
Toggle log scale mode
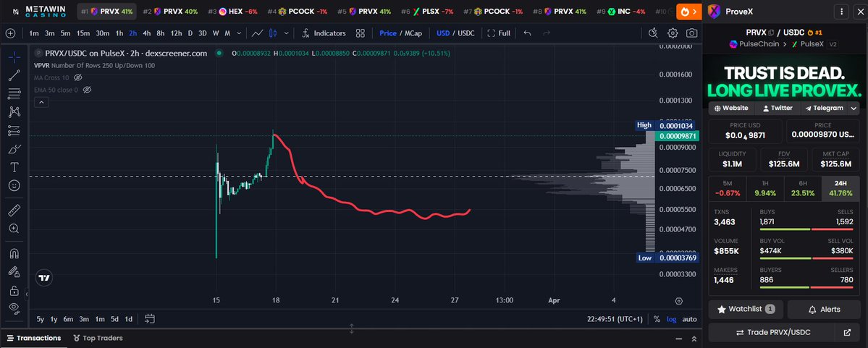coord(672,319)
